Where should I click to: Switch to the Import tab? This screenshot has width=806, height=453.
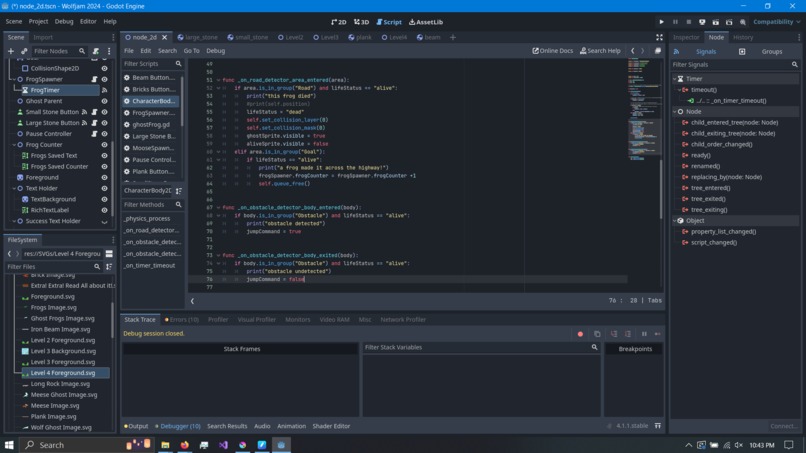pyautogui.click(x=43, y=37)
